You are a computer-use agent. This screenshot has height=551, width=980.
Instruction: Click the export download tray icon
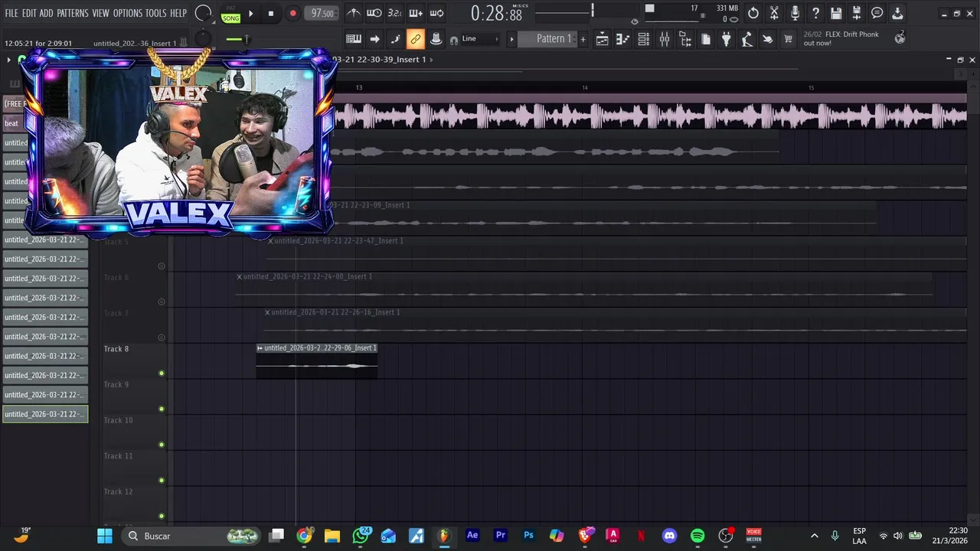(x=897, y=13)
